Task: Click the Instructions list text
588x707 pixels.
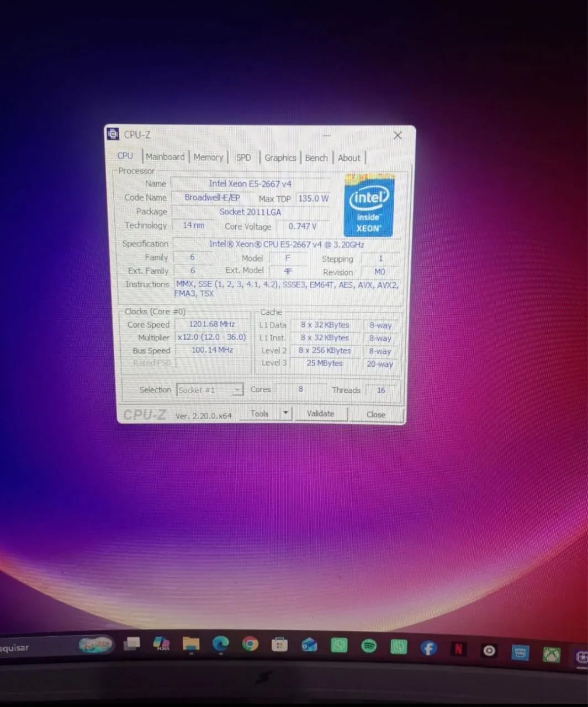Action: click(287, 289)
